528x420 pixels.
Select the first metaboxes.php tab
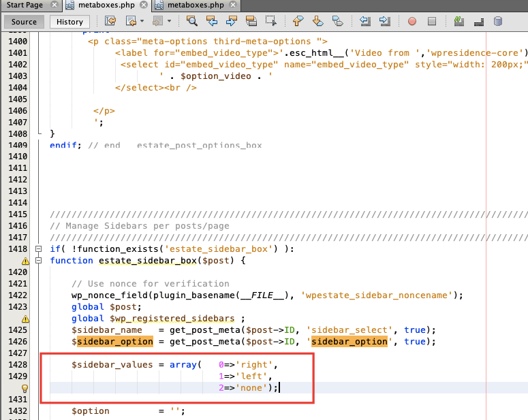click(106, 5)
